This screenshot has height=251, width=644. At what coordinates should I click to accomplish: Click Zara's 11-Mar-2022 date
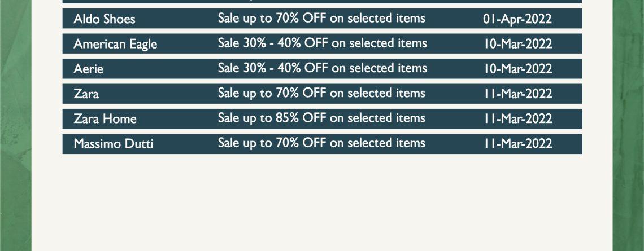point(517,94)
